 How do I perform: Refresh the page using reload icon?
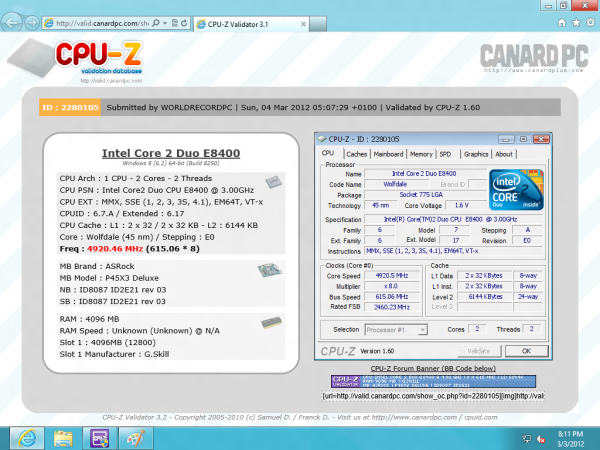pos(184,23)
